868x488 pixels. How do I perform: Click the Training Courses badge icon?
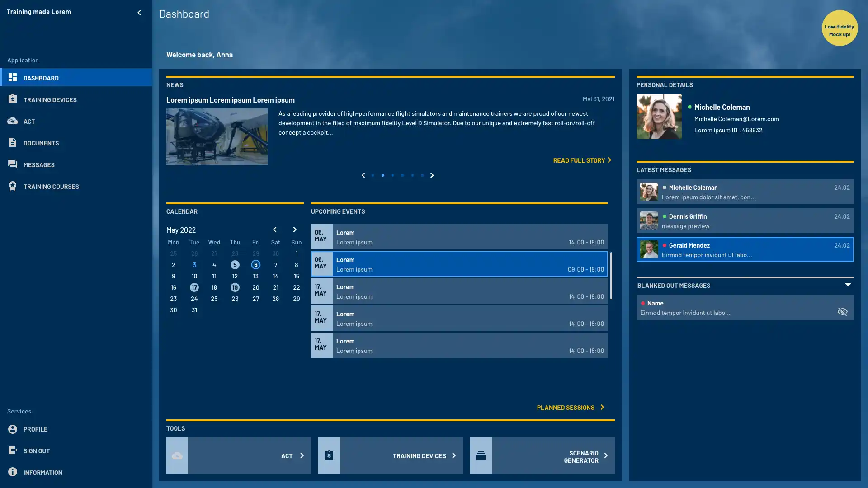click(13, 186)
